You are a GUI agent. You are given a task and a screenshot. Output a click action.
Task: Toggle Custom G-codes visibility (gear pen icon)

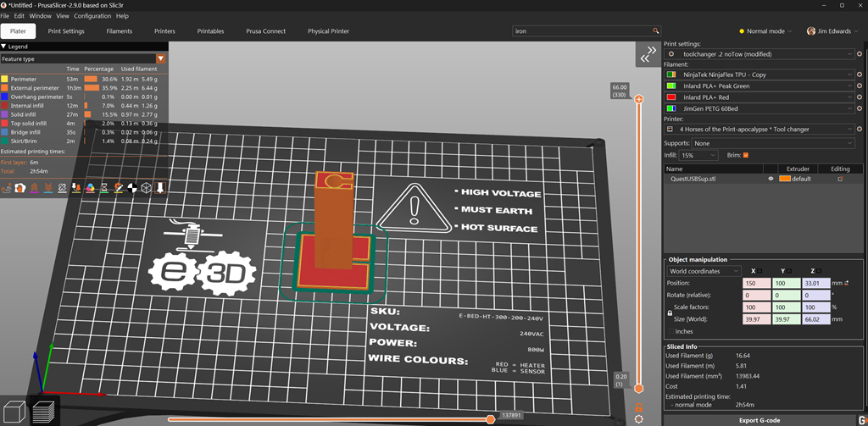point(119,188)
